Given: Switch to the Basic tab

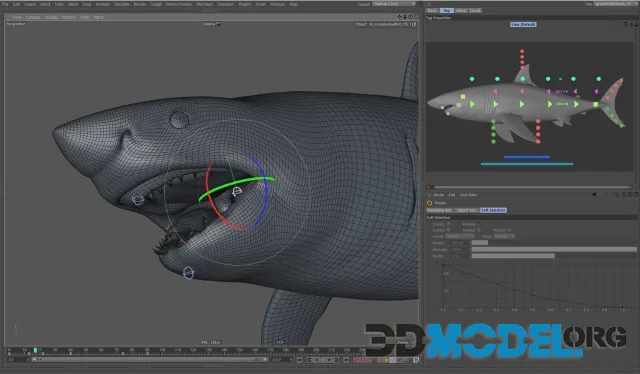Looking at the screenshot, I should click(x=432, y=11).
